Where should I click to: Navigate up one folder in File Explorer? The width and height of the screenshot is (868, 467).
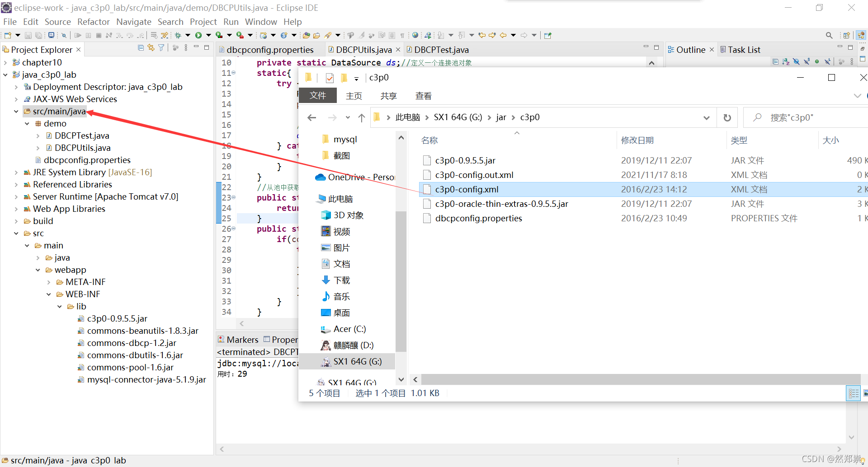(x=361, y=117)
